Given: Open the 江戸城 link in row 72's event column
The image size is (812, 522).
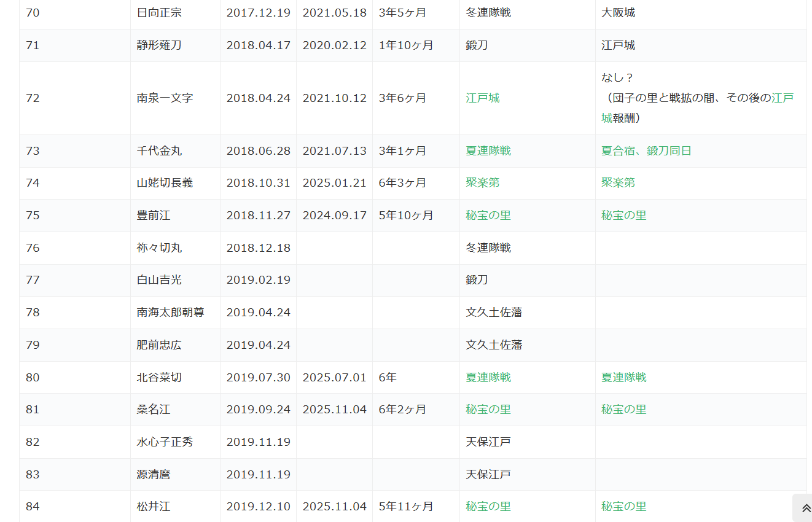Looking at the screenshot, I should [x=482, y=98].
